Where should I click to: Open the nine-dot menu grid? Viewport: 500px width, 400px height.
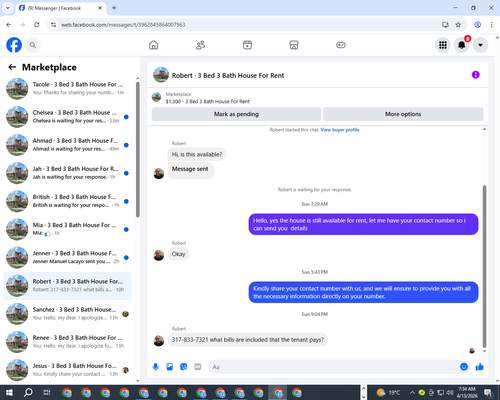click(x=443, y=45)
